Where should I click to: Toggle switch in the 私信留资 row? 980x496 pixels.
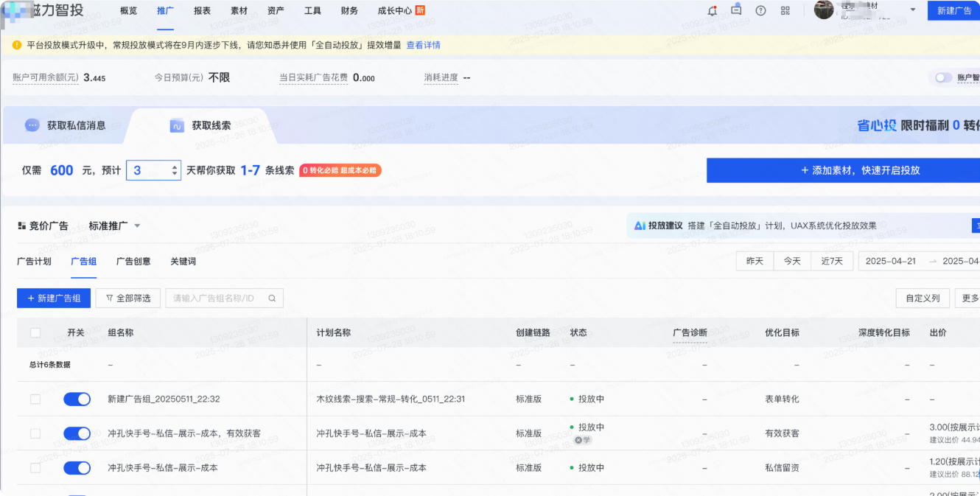click(x=77, y=468)
